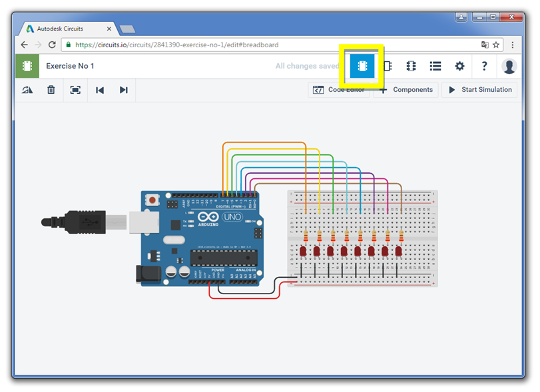Screen dimensions: 540x392
Task: Bookmark this page with star icon
Action: click(x=496, y=45)
